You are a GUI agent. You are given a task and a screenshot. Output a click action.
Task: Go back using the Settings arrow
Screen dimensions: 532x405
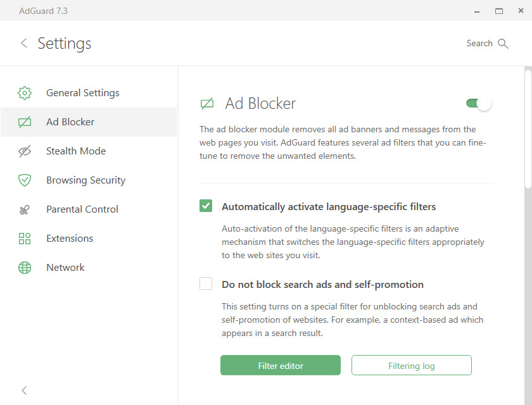(24, 43)
